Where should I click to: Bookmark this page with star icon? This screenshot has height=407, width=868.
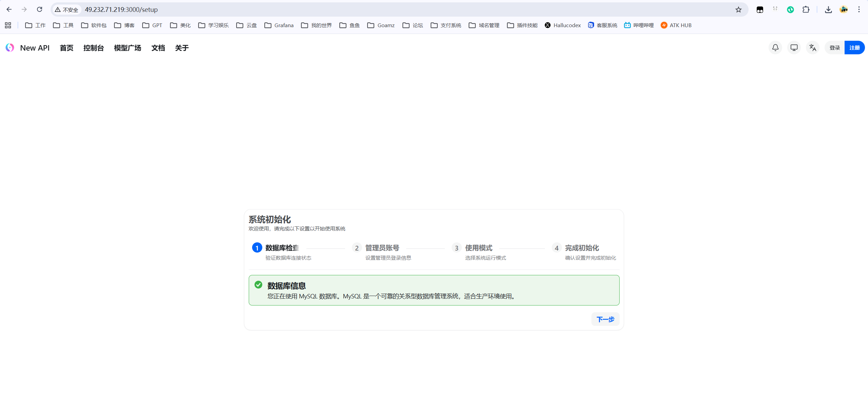[738, 10]
